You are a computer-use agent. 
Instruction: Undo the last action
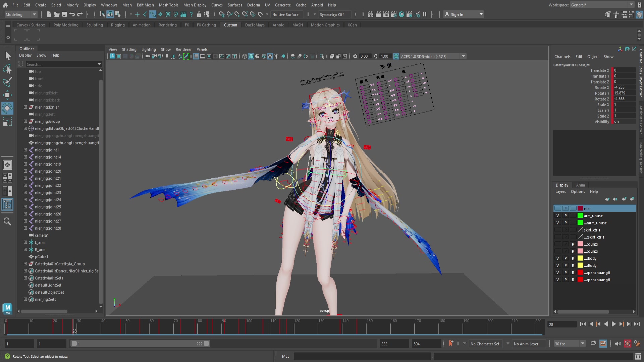click(x=72, y=14)
